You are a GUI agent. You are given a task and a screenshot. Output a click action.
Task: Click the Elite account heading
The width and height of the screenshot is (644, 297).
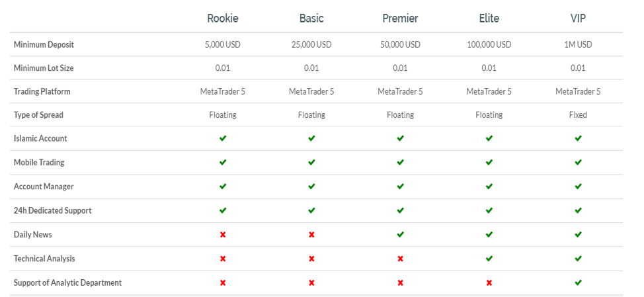489,19
